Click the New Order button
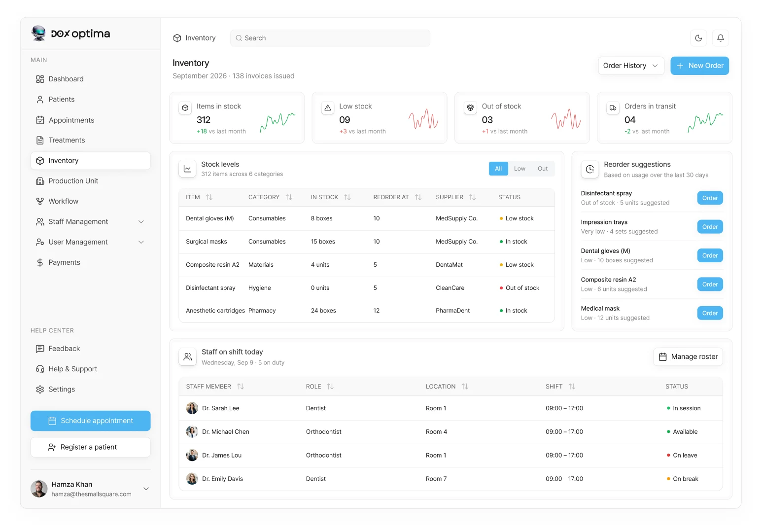Viewport: 762px width, 532px height. tap(699, 66)
